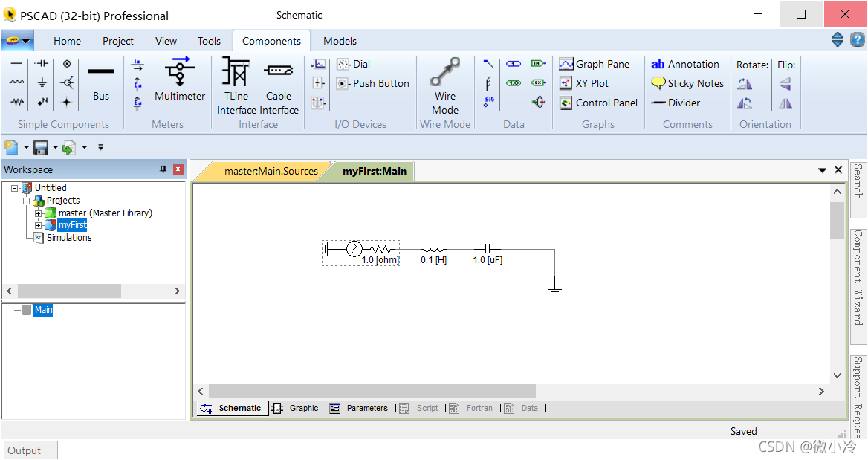Pin the Workspace panel
Viewport: 868px width, 460px height.
163,169
